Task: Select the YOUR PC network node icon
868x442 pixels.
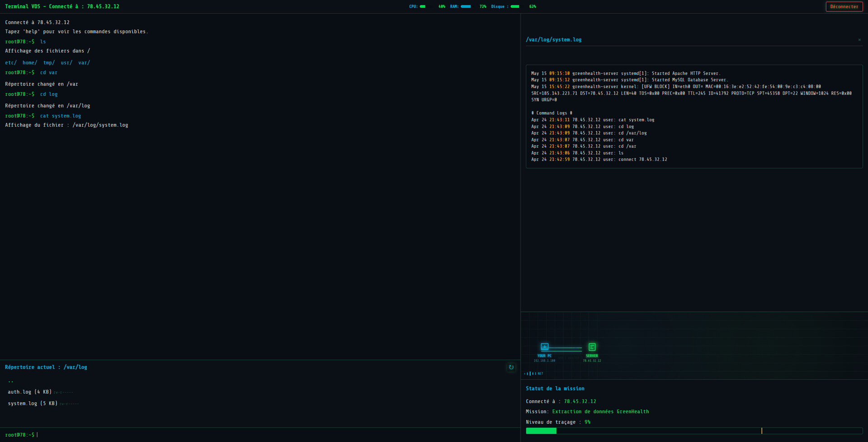Action: click(x=544, y=347)
